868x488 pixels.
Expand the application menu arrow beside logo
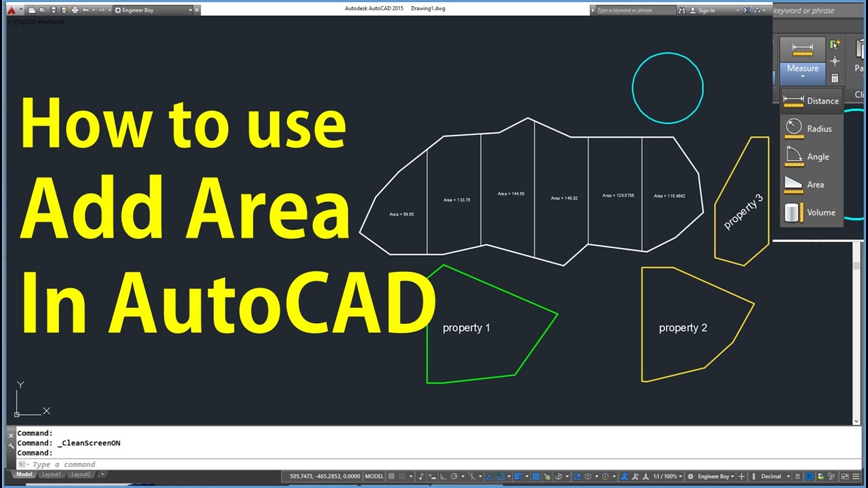(21, 10)
